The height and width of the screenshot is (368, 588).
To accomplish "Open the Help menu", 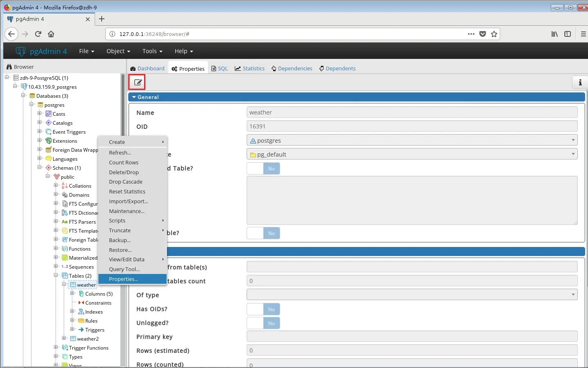I will [x=184, y=51].
